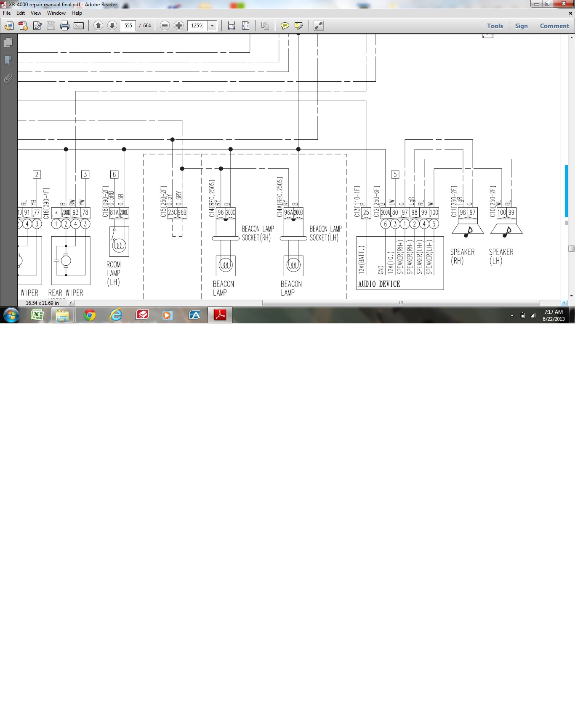Open the Page Thumbnails panel
The width and height of the screenshot is (575, 728).
(x=8, y=43)
